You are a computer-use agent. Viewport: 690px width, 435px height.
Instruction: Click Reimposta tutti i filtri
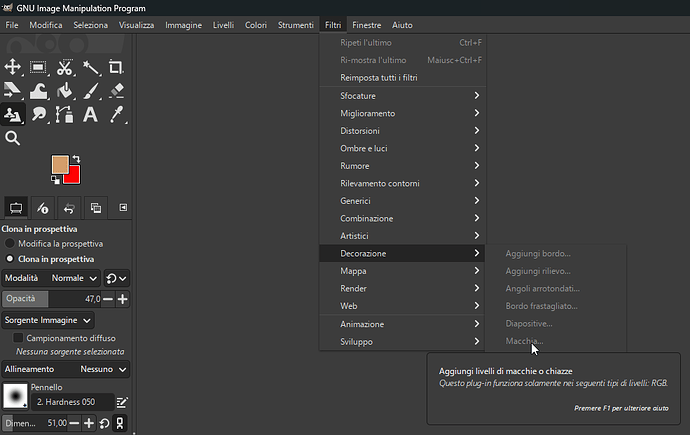tap(378, 78)
